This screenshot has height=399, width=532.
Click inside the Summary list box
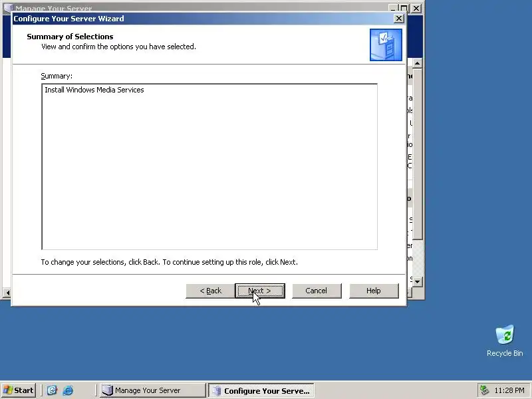click(x=209, y=166)
